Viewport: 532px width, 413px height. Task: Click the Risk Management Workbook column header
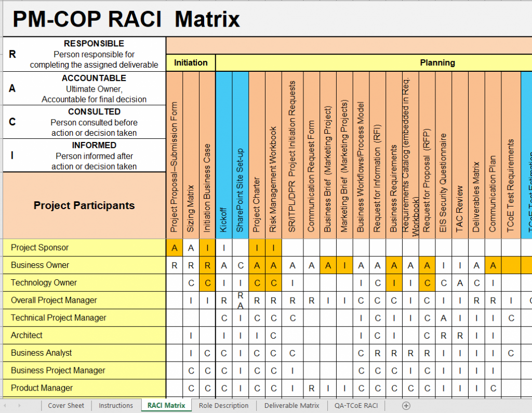pos(274,156)
